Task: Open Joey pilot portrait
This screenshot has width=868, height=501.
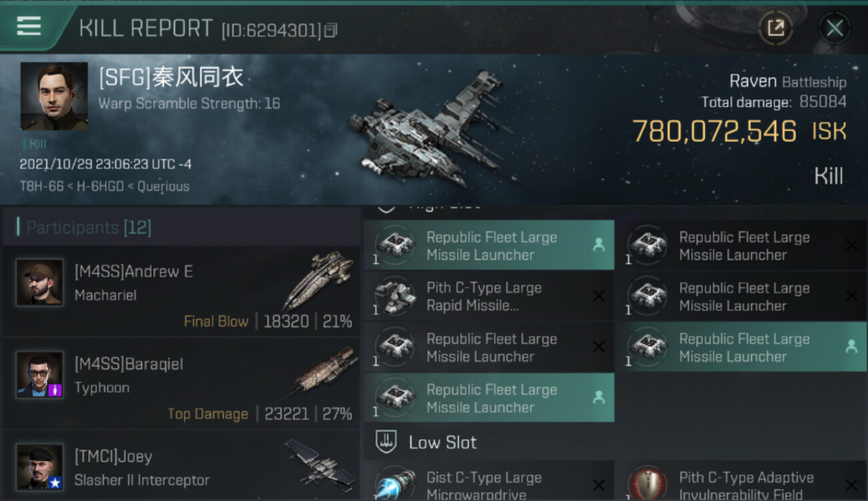Action: (x=40, y=467)
